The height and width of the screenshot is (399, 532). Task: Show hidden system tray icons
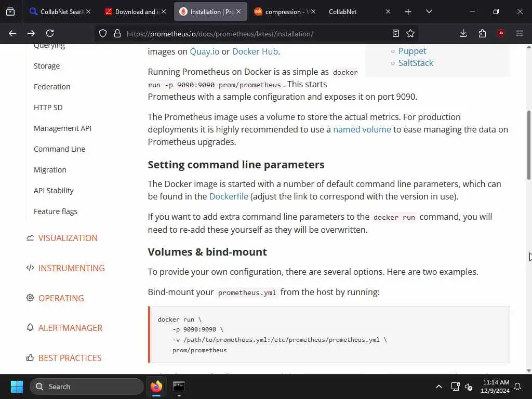click(438, 387)
